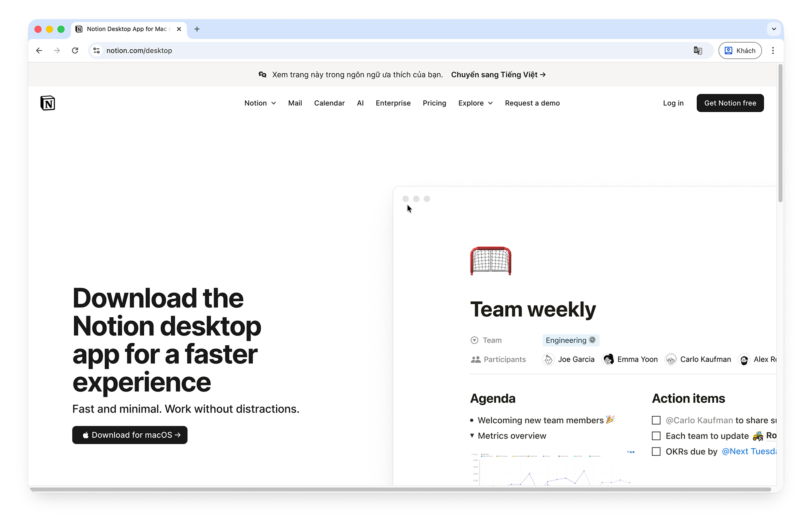This screenshot has height=530, width=812.
Task: Click the site info icon beside URL
Action: tap(97, 51)
